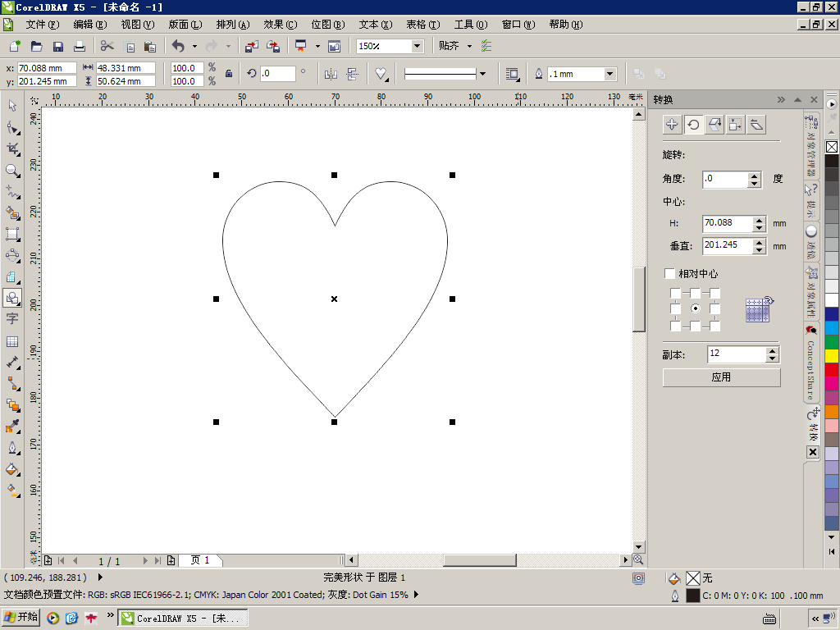This screenshot has height=630, width=840.
Task: Switch to Position mode in Transform docker
Action: pyautogui.click(x=672, y=125)
